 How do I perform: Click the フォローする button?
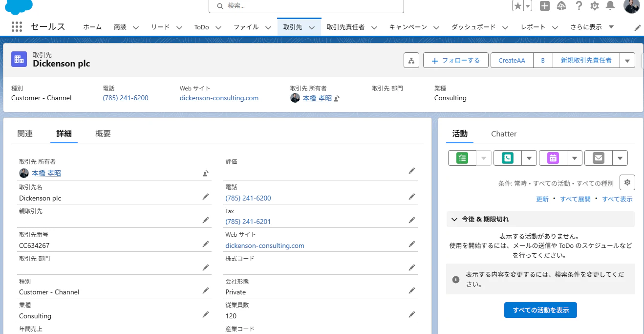point(456,61)
